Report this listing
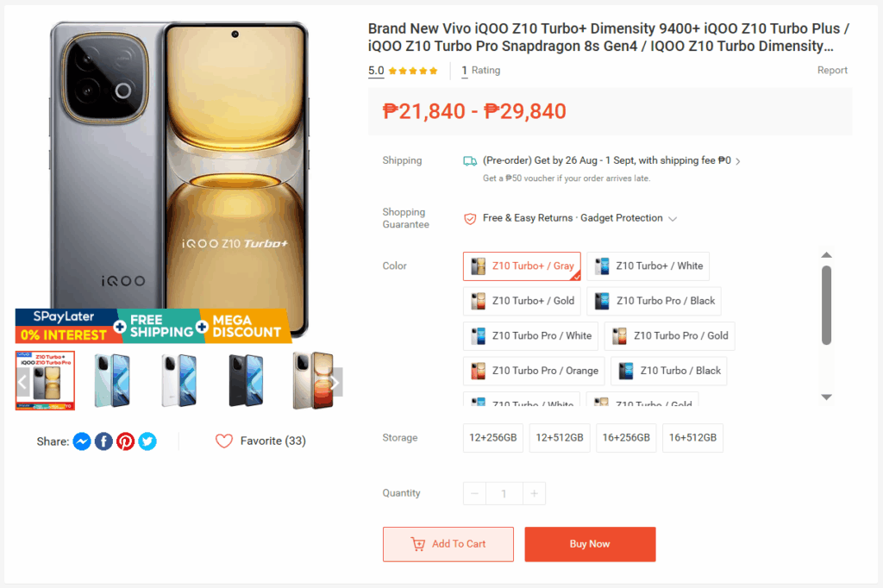 point(832,70)
